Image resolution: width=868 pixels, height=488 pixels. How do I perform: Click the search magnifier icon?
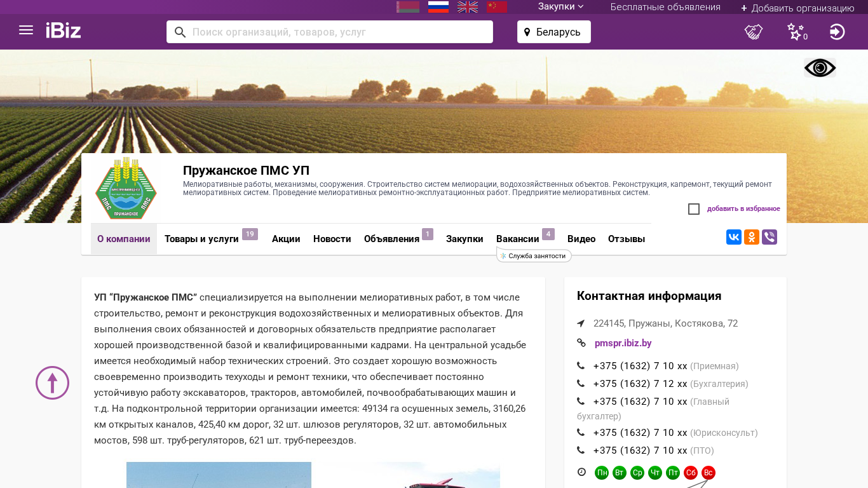(x=180, y=32)
